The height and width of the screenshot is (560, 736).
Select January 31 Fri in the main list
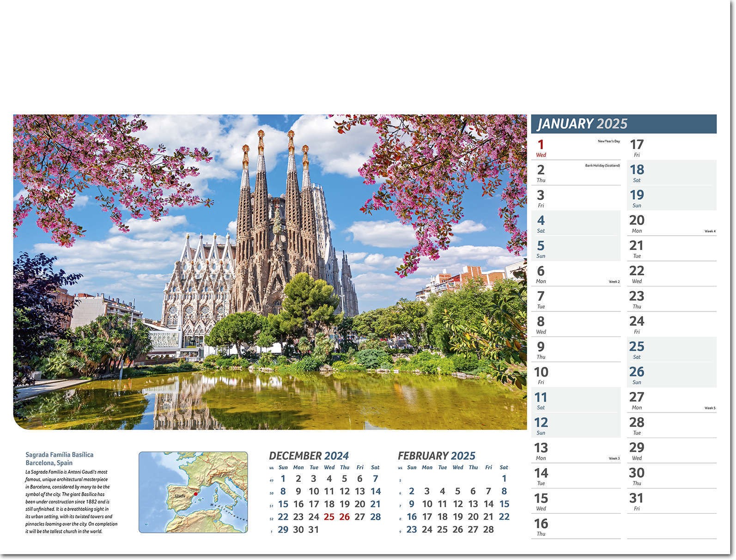pos(672,501)
